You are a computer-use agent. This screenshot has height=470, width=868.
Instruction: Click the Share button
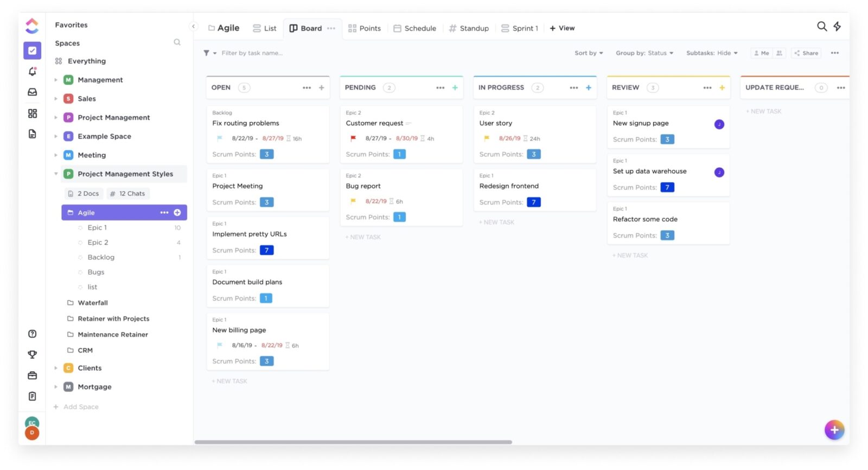pyautogui.click(x=806, y=53)
